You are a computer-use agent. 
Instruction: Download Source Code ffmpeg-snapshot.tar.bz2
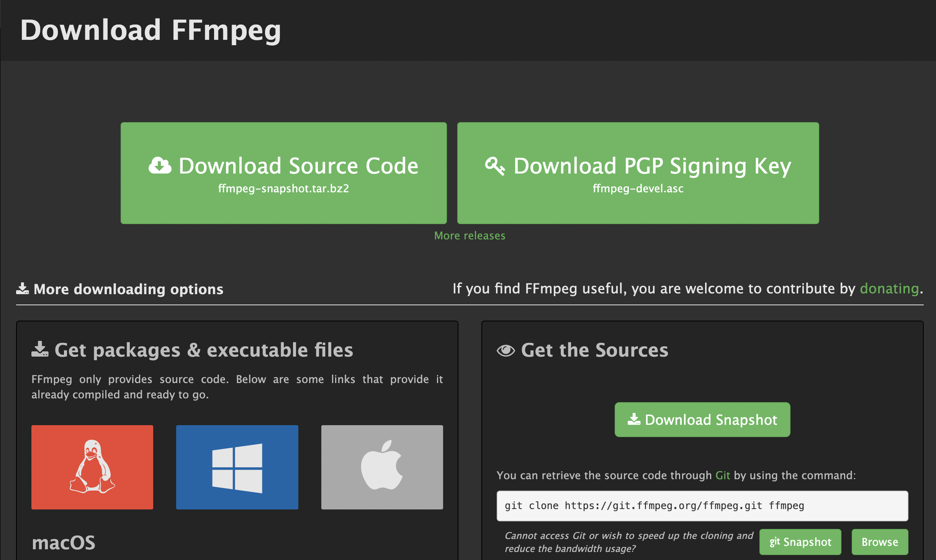tap(284, 173)
